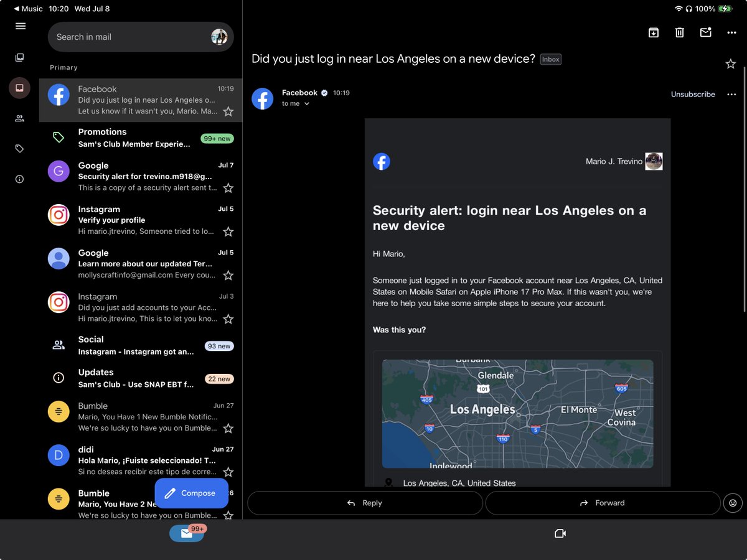
Task: Star Bumble 1 New Notification email
Action: [x=228, y=428]
